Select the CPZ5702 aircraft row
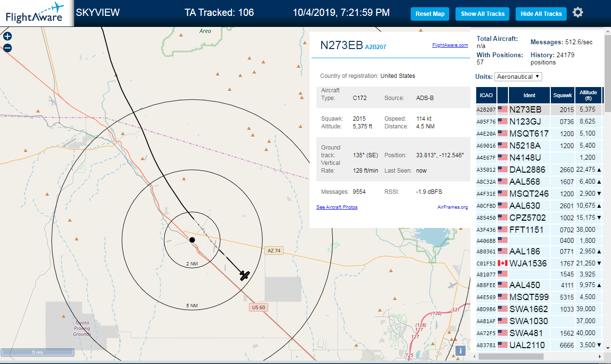Viewport: 611px width, 364px height. coord(539,217)
